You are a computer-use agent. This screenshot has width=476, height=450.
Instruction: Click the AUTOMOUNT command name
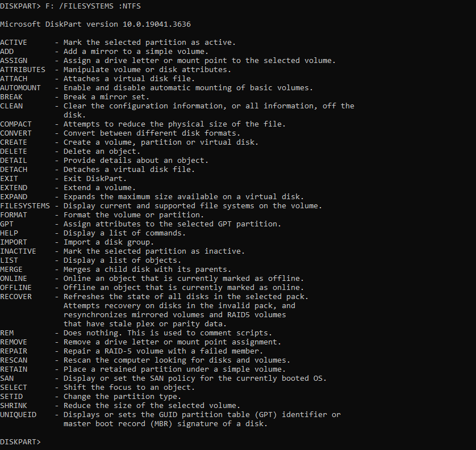(x=20, y=88)
